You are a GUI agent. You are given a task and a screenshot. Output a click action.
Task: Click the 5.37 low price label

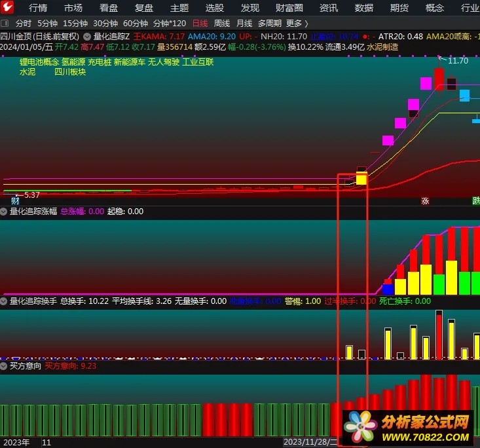[x=32, y=195]
